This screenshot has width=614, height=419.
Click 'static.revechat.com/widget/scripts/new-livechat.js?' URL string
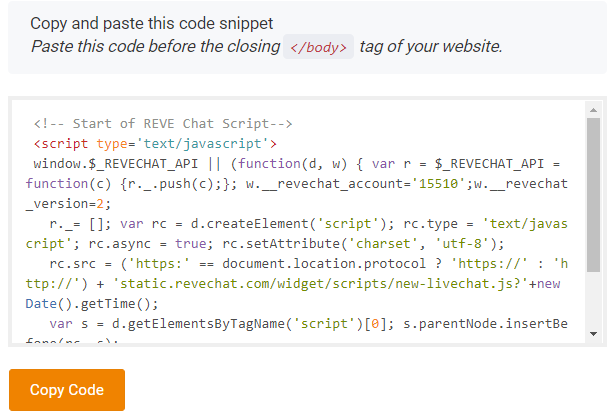pos(321,284)
